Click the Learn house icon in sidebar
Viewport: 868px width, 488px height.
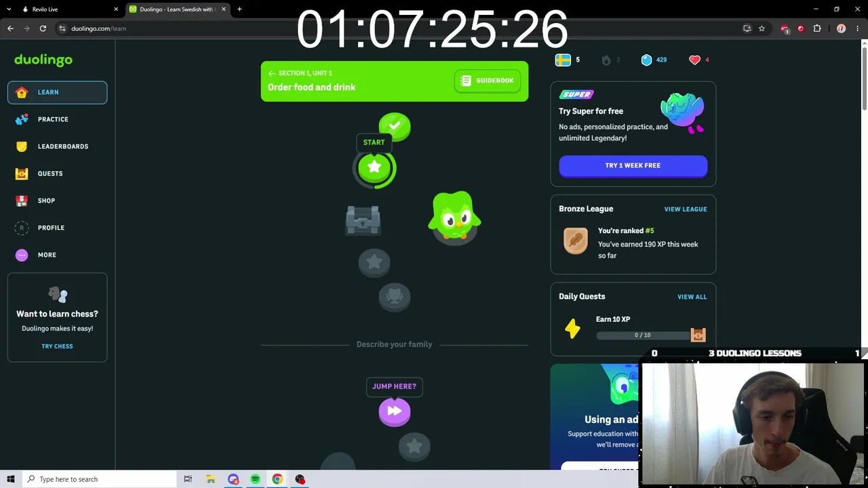tap(22, 92)
